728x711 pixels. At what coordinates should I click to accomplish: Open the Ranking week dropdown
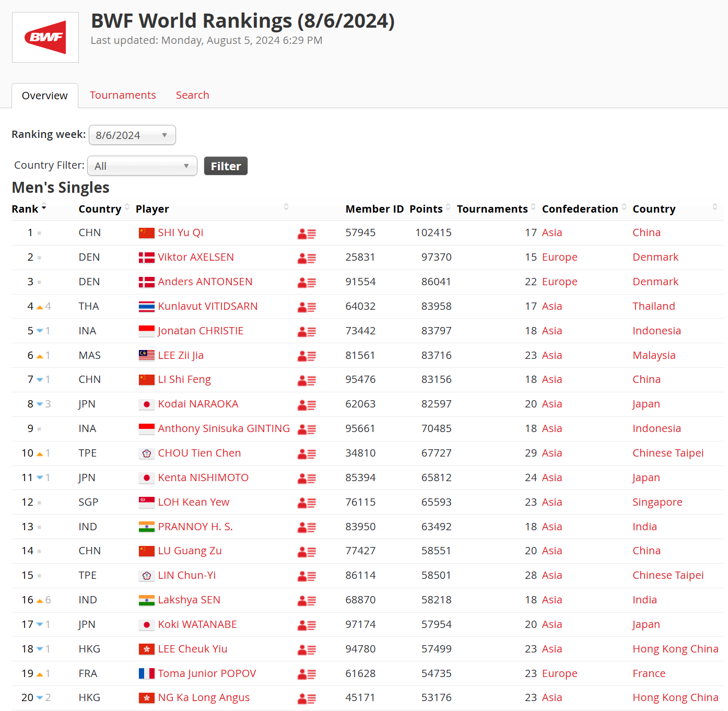click(132, 135)
